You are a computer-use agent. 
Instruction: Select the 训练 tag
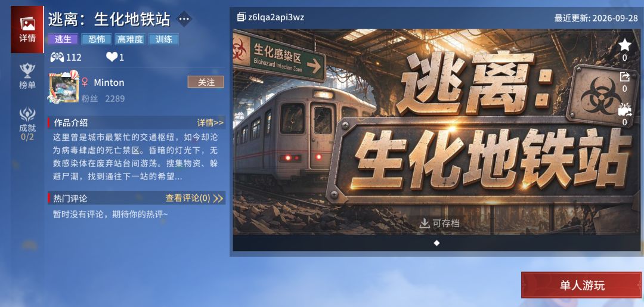163,39
